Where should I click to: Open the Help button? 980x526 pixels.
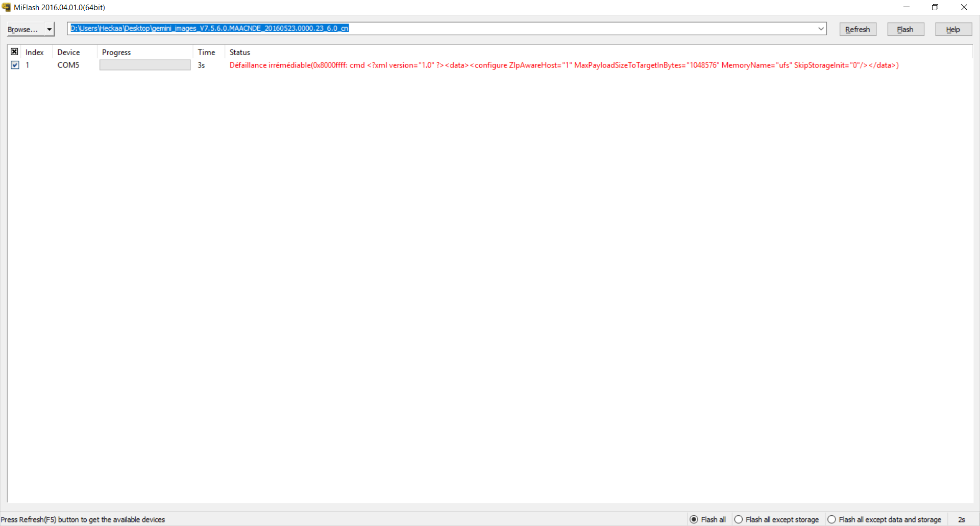pyautogui.click(x=953, y=29)
